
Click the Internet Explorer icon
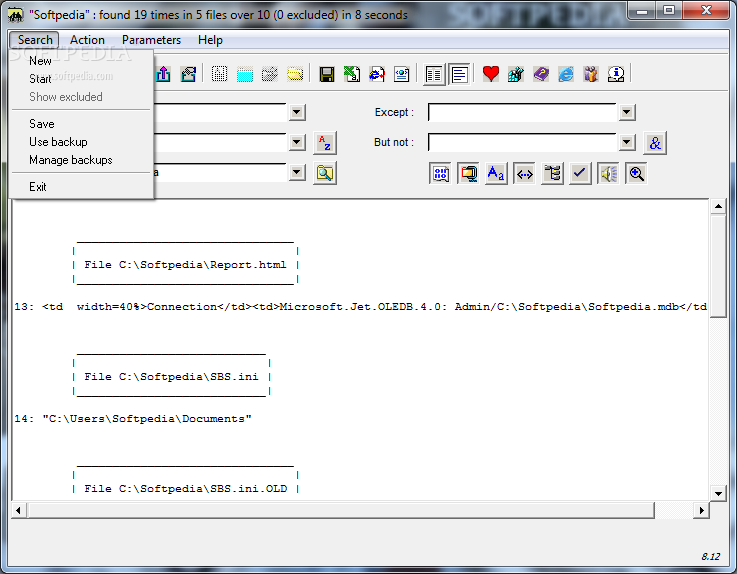[566, 74]
